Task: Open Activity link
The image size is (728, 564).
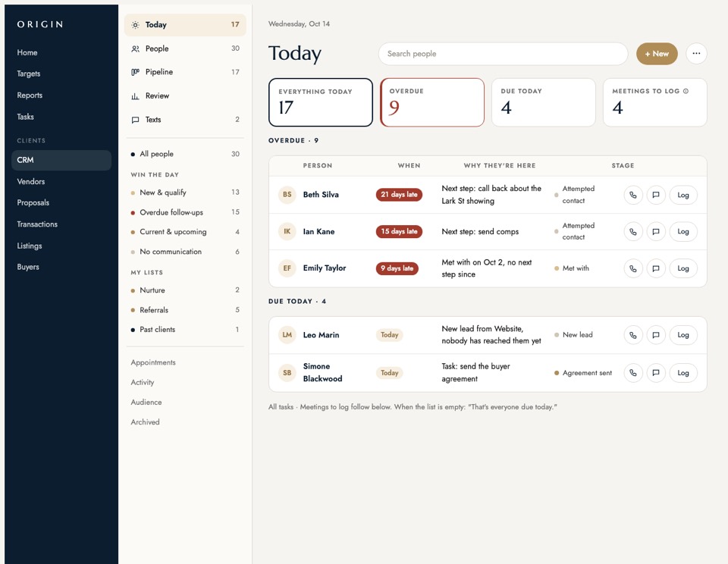Action: coord(142,382)
